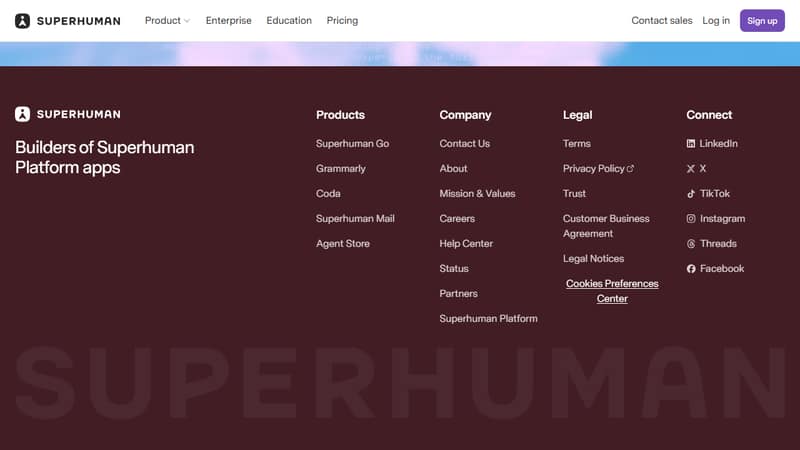
Task: Open the Instagram icon in Connect
Action: (691, 219)
